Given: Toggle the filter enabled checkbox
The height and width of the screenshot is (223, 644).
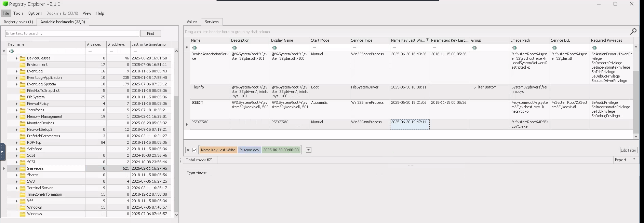Looking at the screenshot, I should (x=194, y=150).
